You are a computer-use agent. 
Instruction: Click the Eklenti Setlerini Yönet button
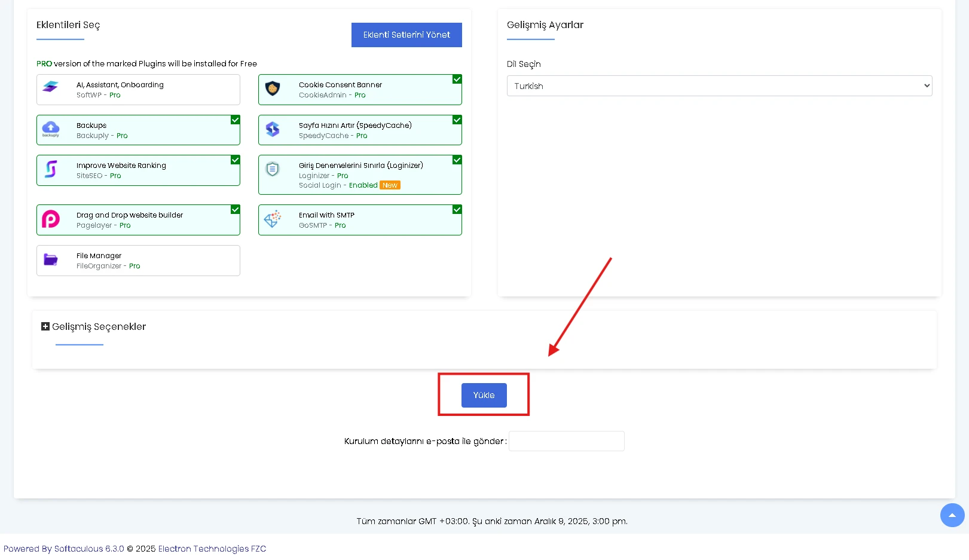(x=406, y=35)
